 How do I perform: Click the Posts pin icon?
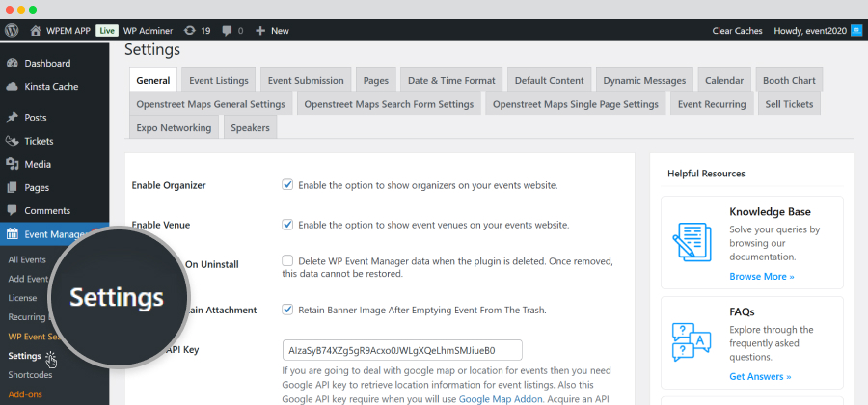point(13,118)
